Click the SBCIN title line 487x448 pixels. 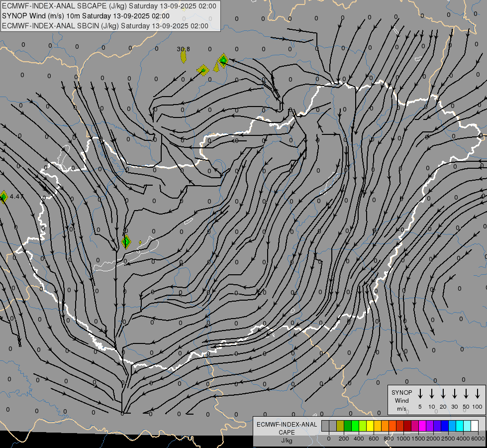point(105,26)
